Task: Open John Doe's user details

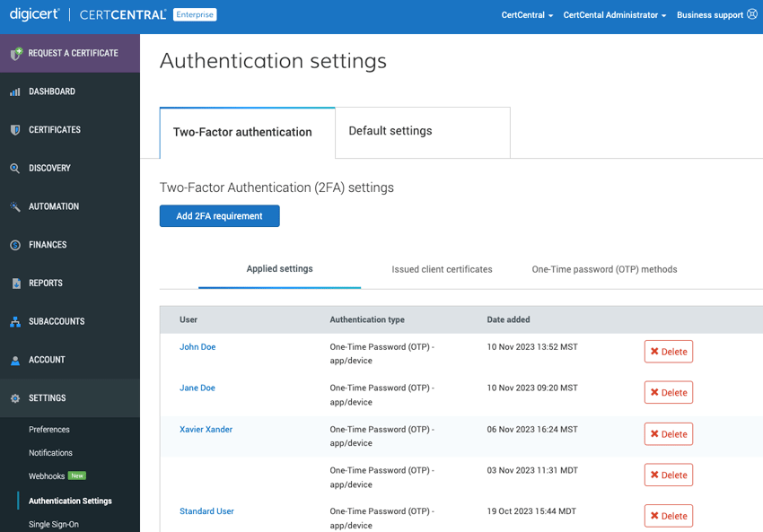Action: pos(197,346)
